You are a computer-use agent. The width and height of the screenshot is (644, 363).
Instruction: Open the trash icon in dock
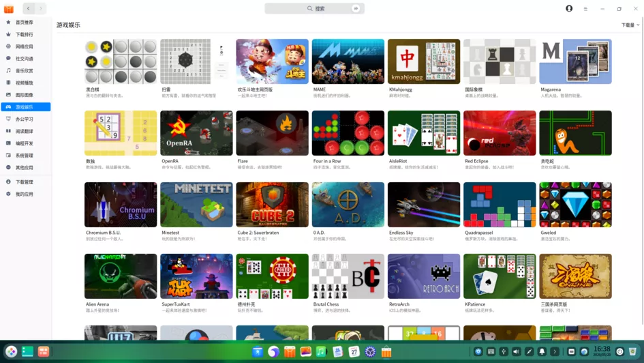pos(632,351)
